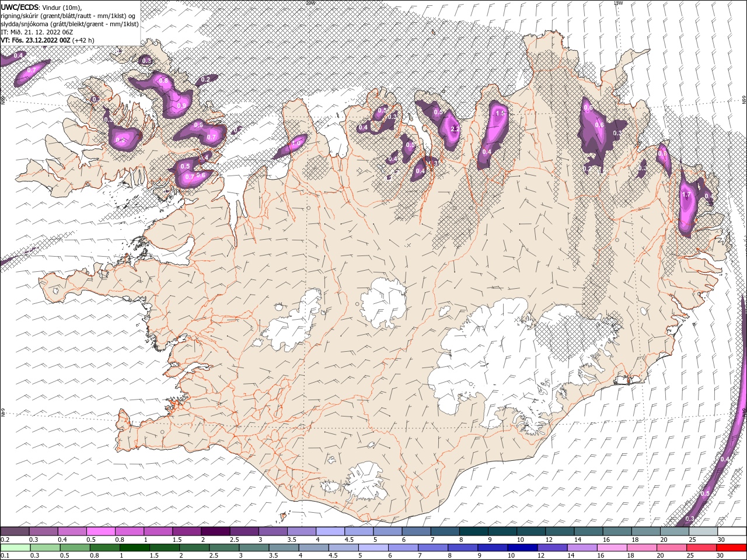This screenshot has width=747, height=560.
Task: Click the '1.0' snowfall value on the map
Action: point(296,143)
